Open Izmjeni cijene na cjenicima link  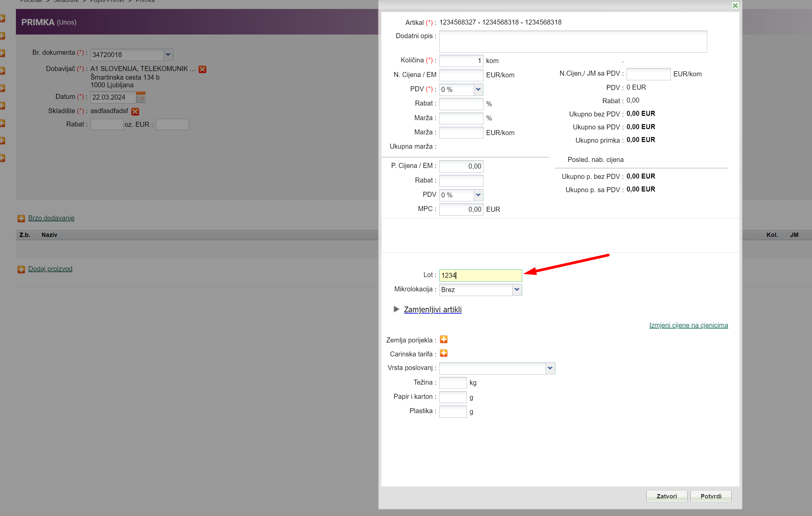coord(688,325)
